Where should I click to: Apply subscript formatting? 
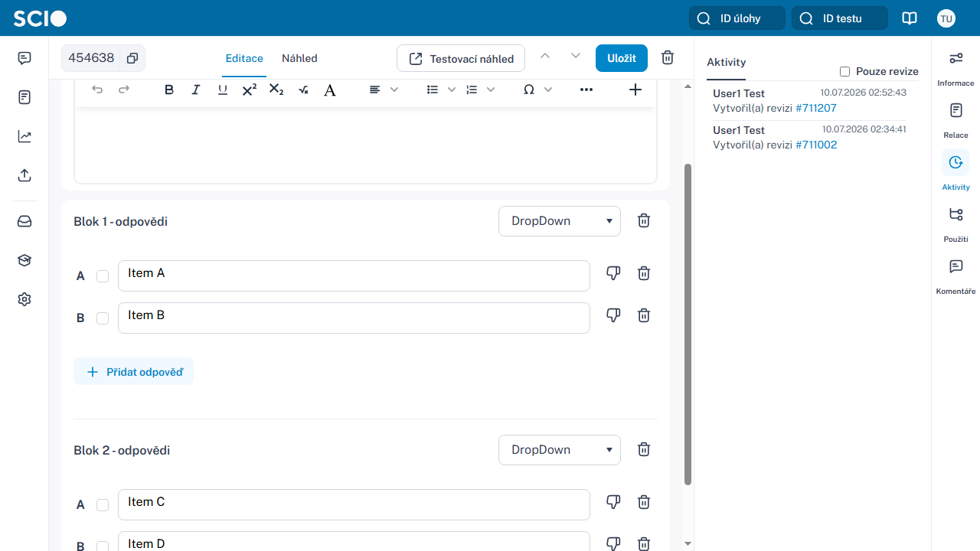276,90
